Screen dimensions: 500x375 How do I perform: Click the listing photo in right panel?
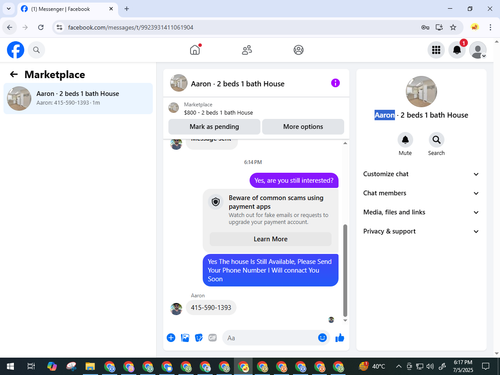click(x=421, y=91)
